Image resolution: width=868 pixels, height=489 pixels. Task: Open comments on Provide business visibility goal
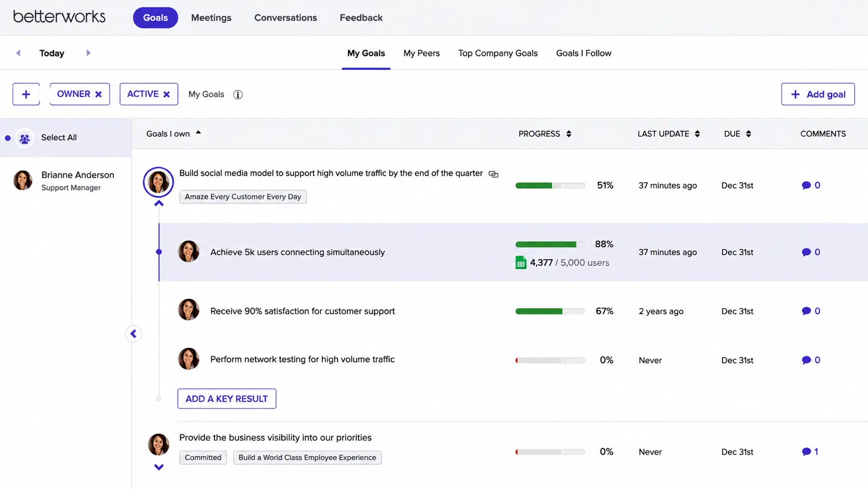tap(810, 452)
